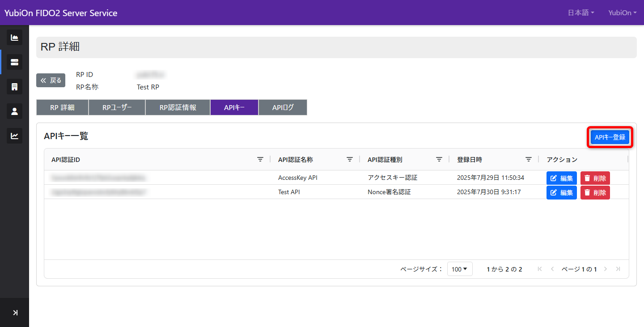The image size is (644, 327).
Task: Click the YubiOn FIDO2 Server Service title
Action: pyautogui.click(x=61, y=13)
